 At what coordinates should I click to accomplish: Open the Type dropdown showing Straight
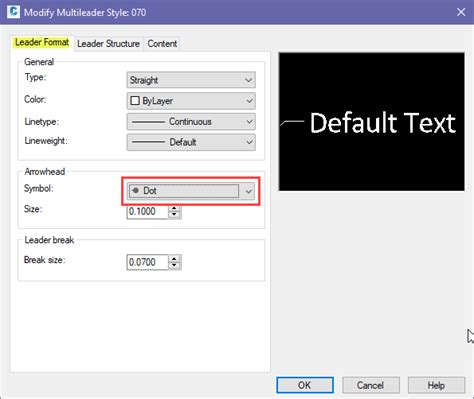(191, 80)
